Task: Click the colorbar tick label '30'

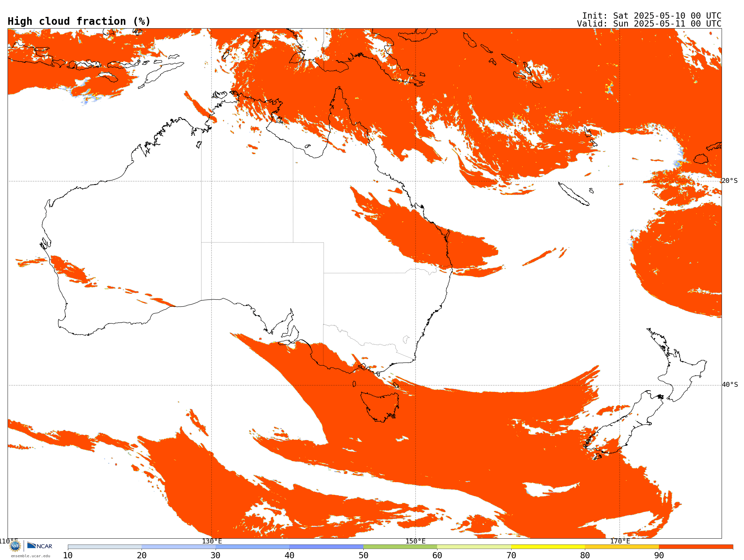Action: click(x=216, y=555)
